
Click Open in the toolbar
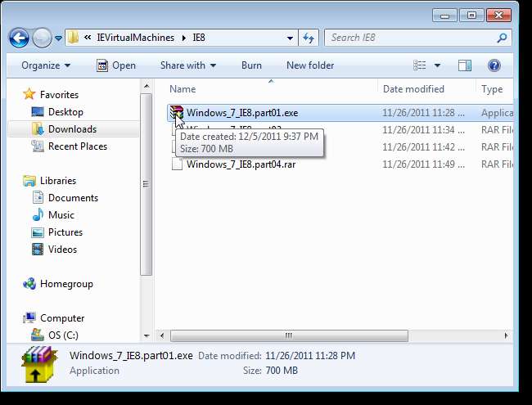pos(116,65)
